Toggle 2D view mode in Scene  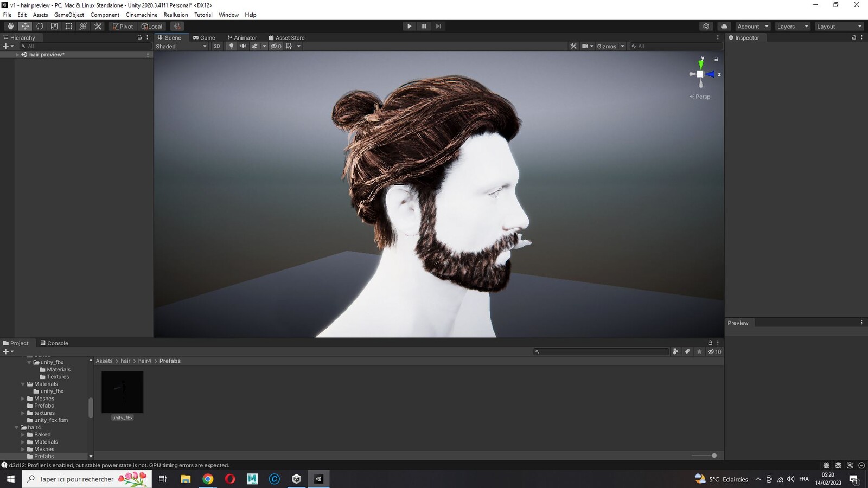pos(217,46)
